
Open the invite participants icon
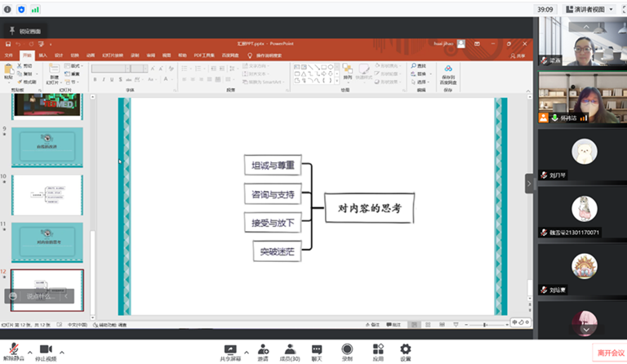coord(263,349)
